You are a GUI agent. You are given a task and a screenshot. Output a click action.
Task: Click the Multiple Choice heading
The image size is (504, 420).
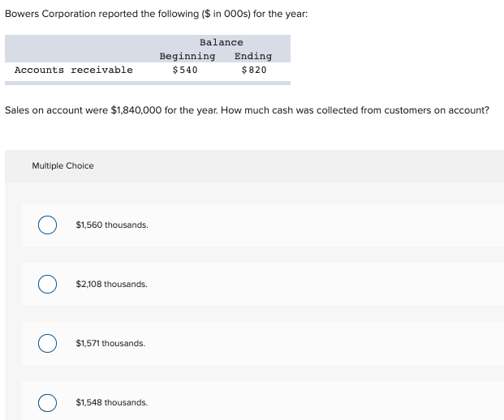(62, 166)
